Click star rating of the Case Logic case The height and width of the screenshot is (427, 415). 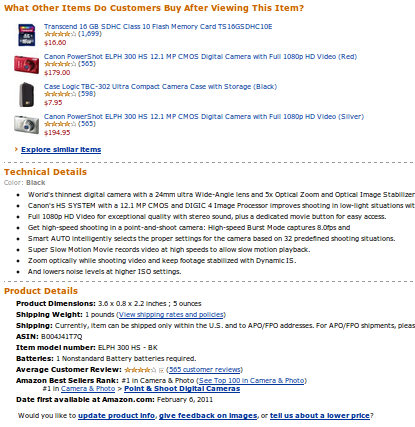(x=60, y=94)
